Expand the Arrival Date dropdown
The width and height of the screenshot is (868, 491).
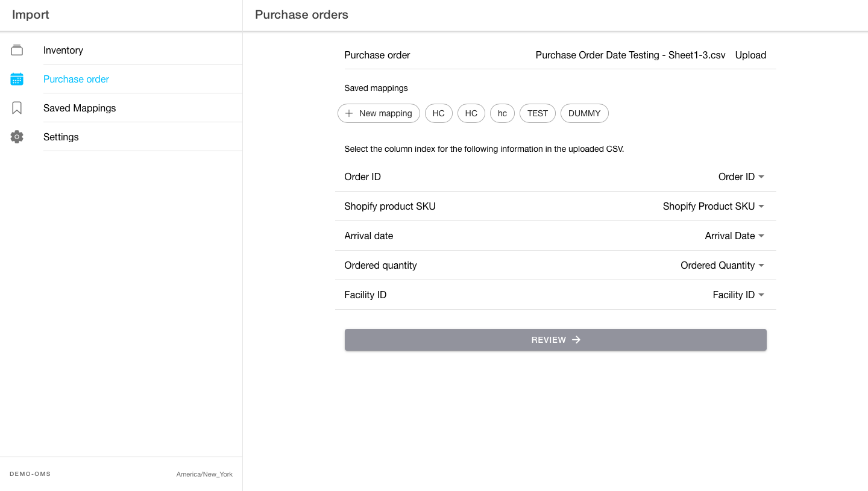(734, 236)
